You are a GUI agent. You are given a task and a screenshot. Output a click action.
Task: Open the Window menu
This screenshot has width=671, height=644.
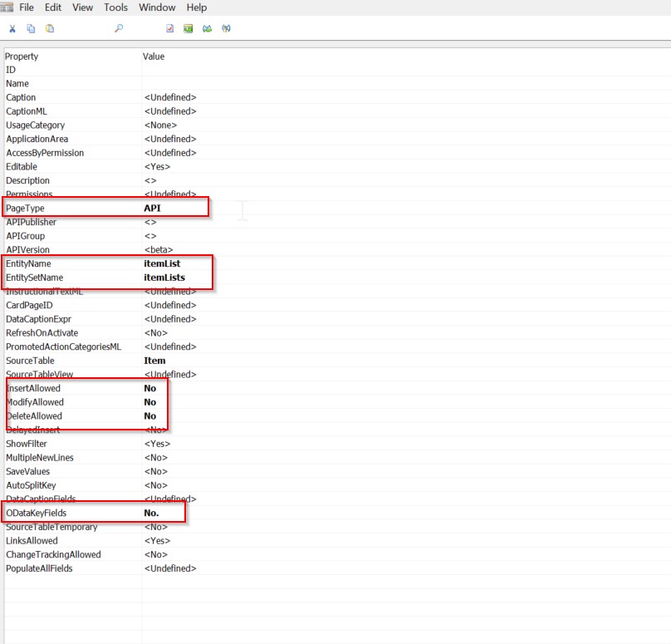157,7
